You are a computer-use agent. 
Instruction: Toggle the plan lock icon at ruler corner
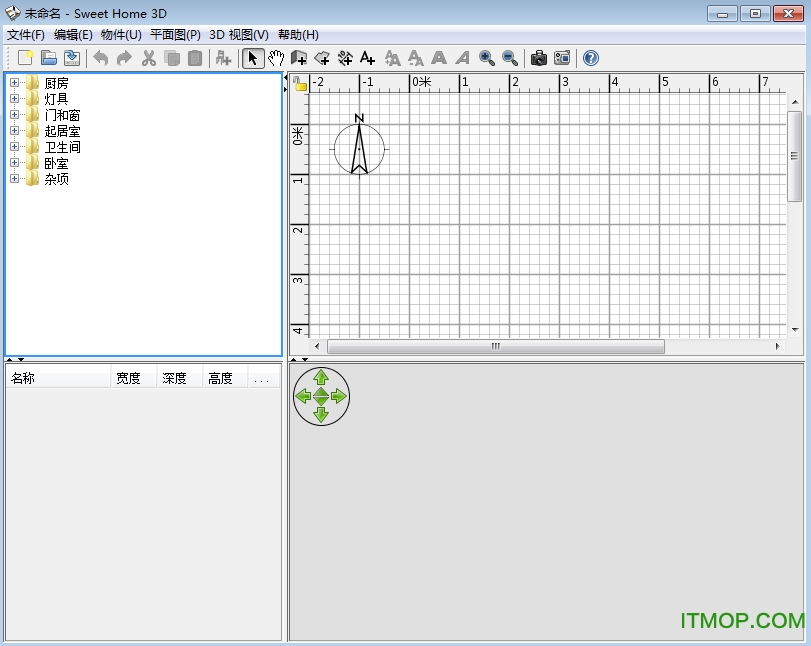299,83
